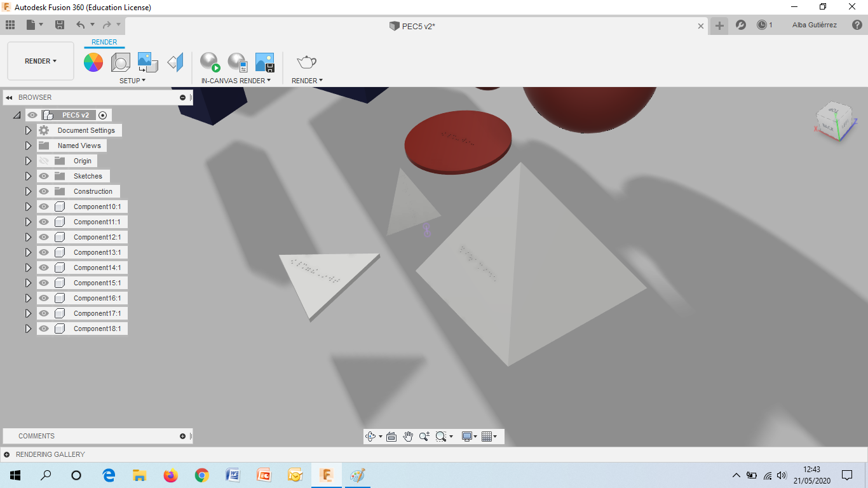Expand the Document Settings node
Screen dimensions: 868x488
(28, 130)
